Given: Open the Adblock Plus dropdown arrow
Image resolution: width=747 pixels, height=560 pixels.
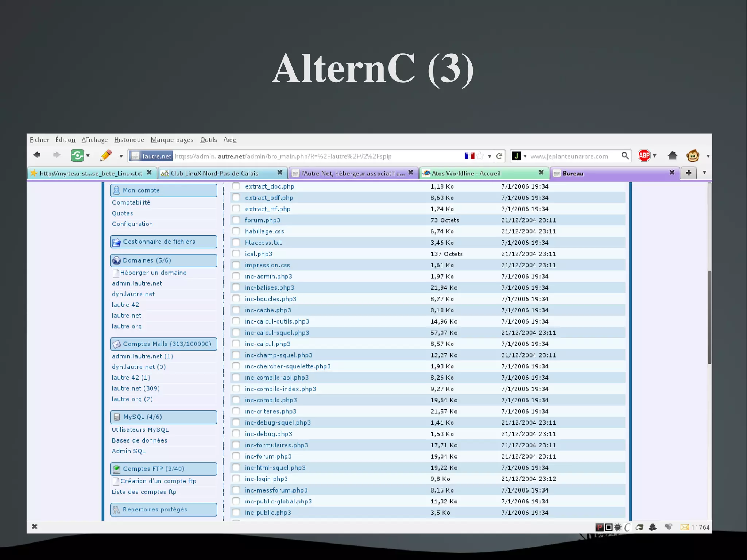Looking at the screenshot, I should point(655,156).
